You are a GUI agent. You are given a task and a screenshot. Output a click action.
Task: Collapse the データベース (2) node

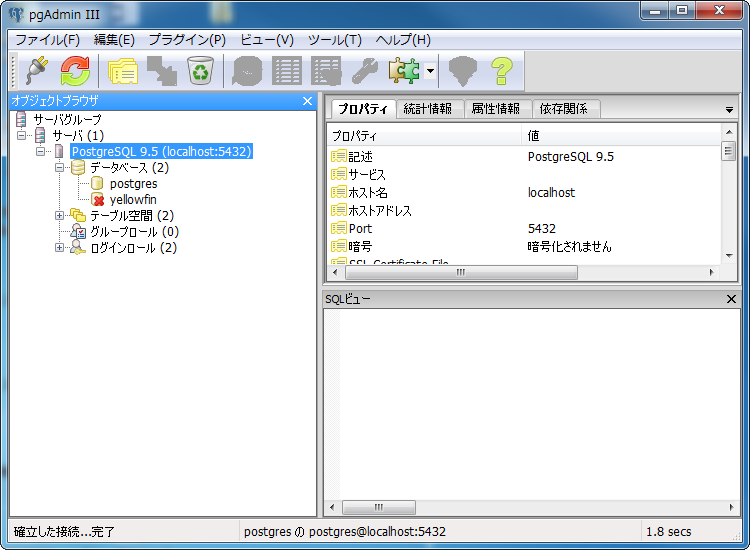point(59,167)
